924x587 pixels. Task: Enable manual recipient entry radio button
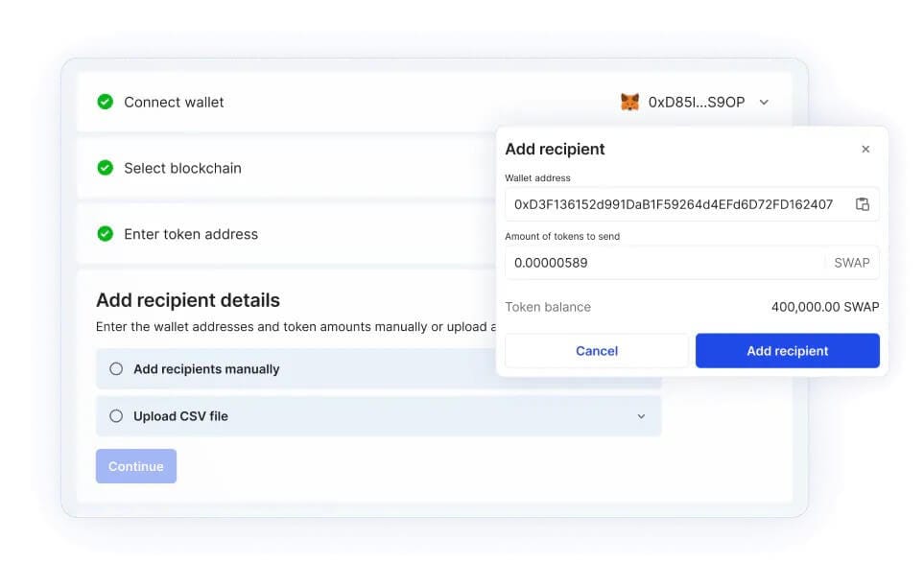[116, 368]
